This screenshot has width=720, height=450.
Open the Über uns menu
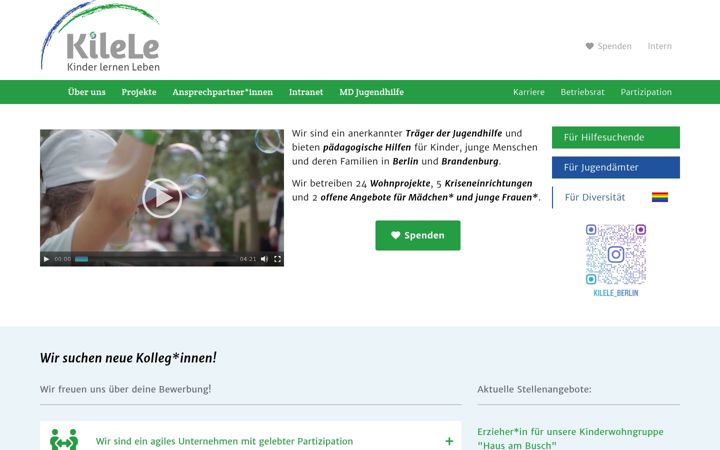(86, 92)
